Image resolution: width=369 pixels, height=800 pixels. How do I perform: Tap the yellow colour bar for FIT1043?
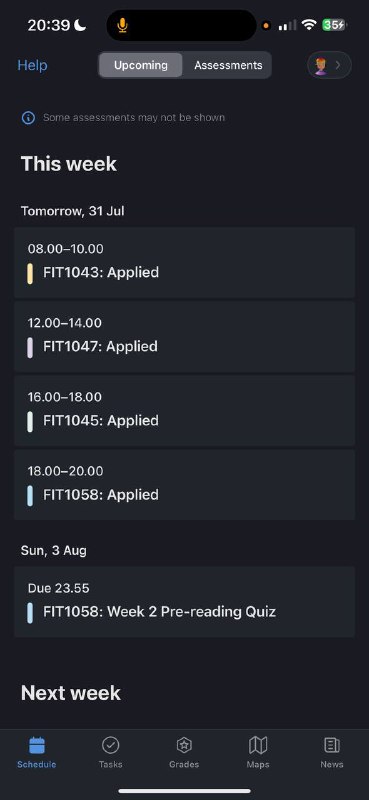[x=30, y=273]
